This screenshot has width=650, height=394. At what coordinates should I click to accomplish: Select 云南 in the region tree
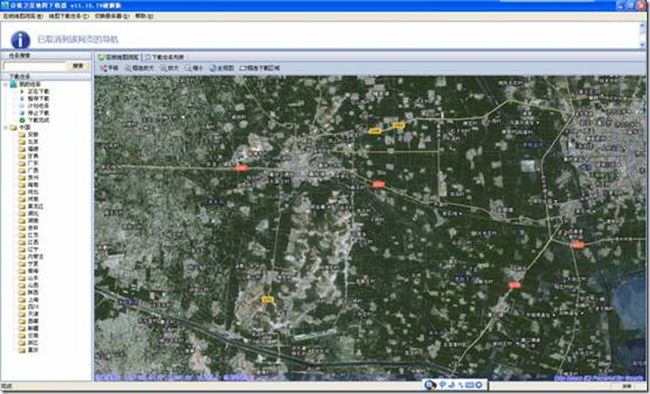(x=29, y=336)
